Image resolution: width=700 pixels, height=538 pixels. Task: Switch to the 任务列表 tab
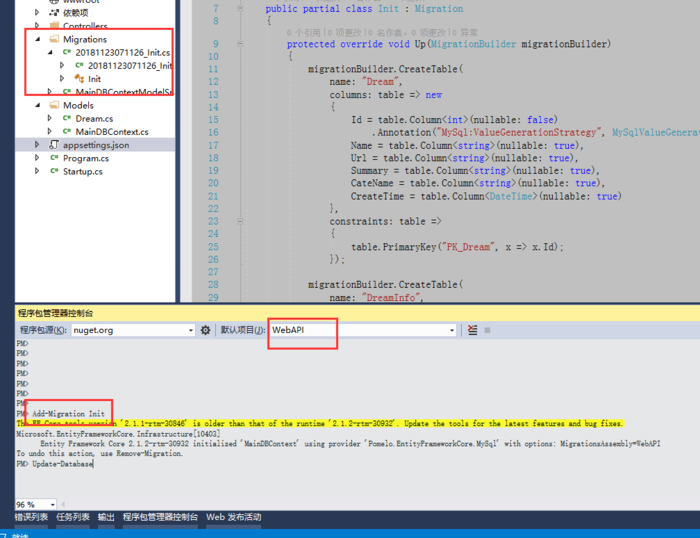point(73,517)
